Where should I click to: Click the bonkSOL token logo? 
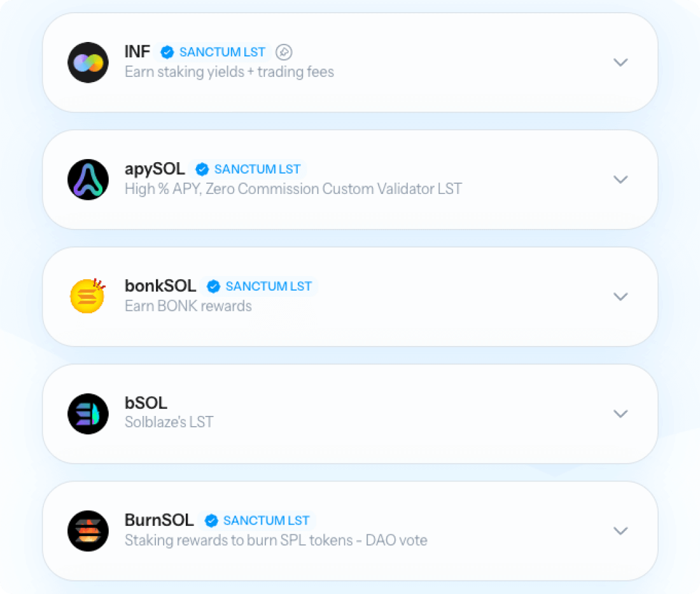(x=88, y=296)
